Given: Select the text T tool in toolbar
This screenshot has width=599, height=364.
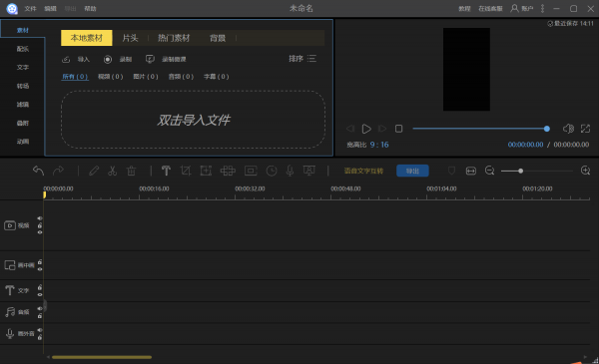Looking at the screenshot, I should tap(166, 171).
